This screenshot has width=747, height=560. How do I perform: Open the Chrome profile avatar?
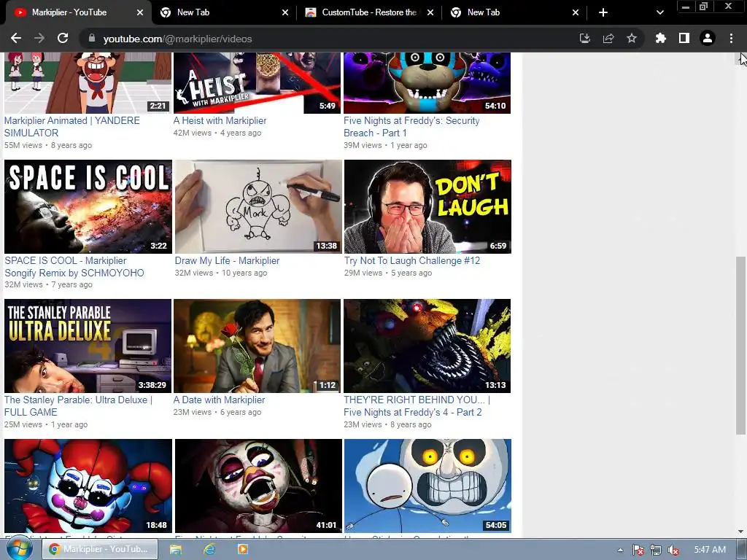[708, 39]
